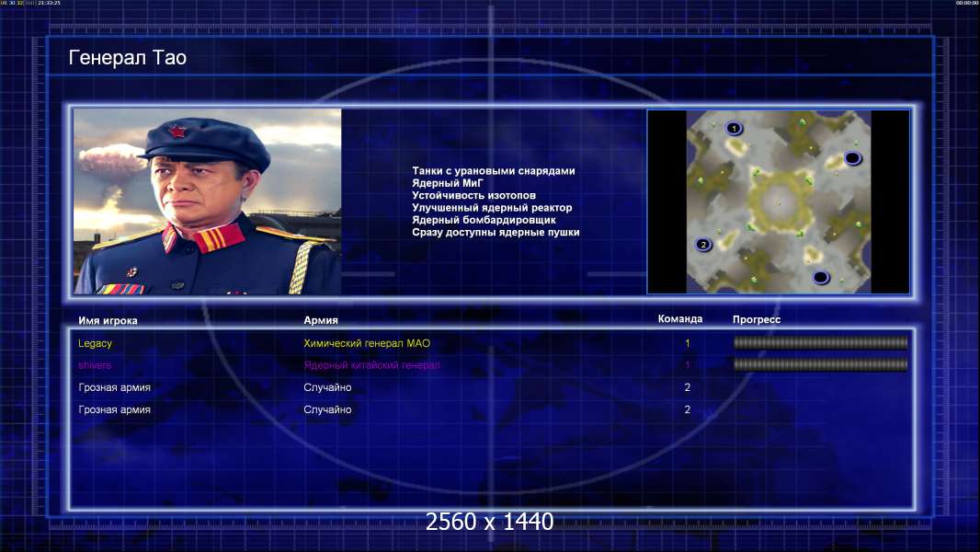The width and height of the screenshot is (980, 552).
Task: Click the "Армия" column header
Action: coord(321,320)
